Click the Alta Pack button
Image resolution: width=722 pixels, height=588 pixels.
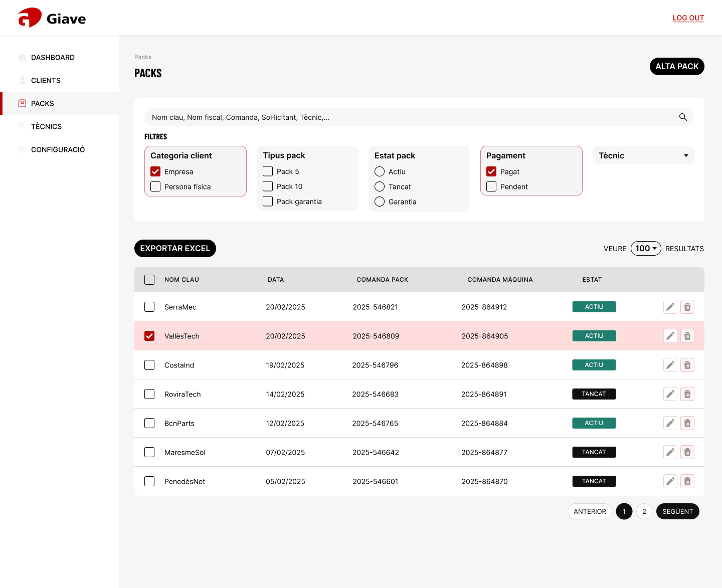[x=677, y=66]
